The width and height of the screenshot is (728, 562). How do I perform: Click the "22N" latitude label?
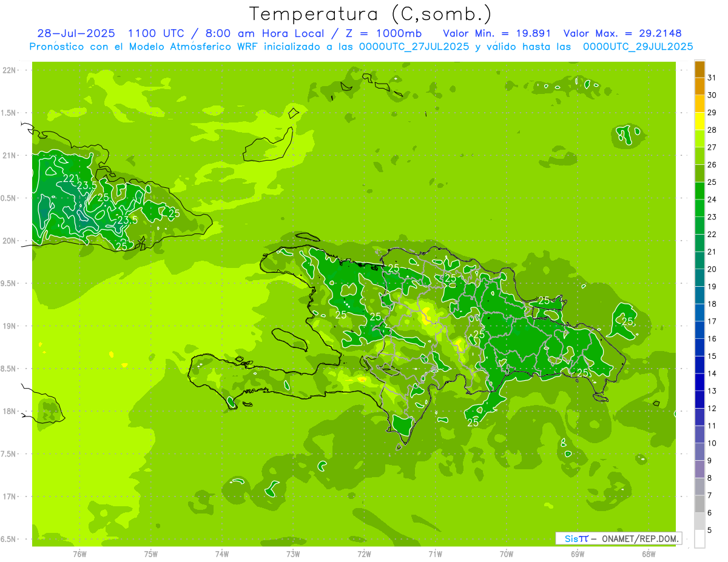(x=9, y=70)
